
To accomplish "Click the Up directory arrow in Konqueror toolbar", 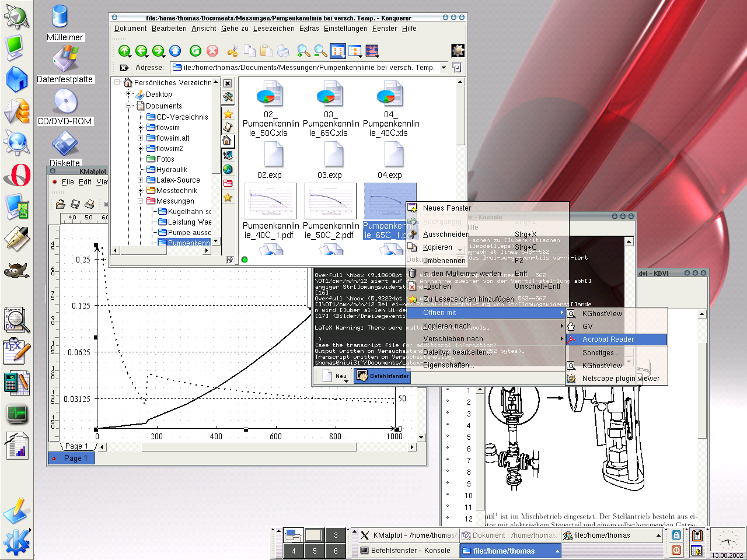I will 124,51.
